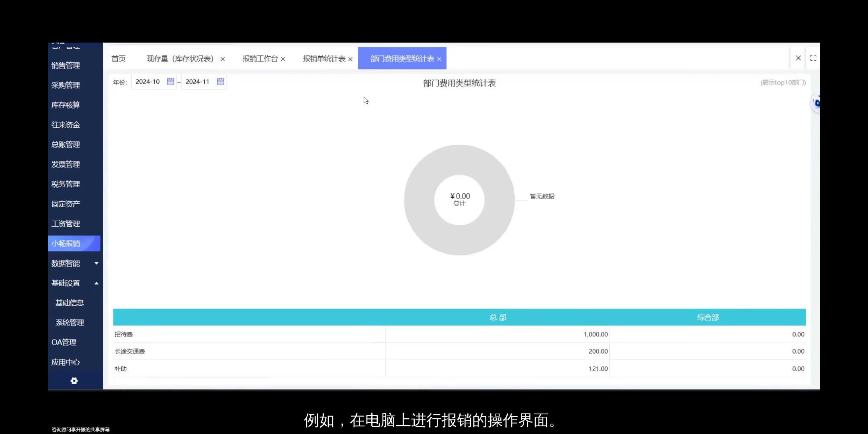Select 小畅报销 in the sidebar
The image size is (868, 434).
pos(66,243)
